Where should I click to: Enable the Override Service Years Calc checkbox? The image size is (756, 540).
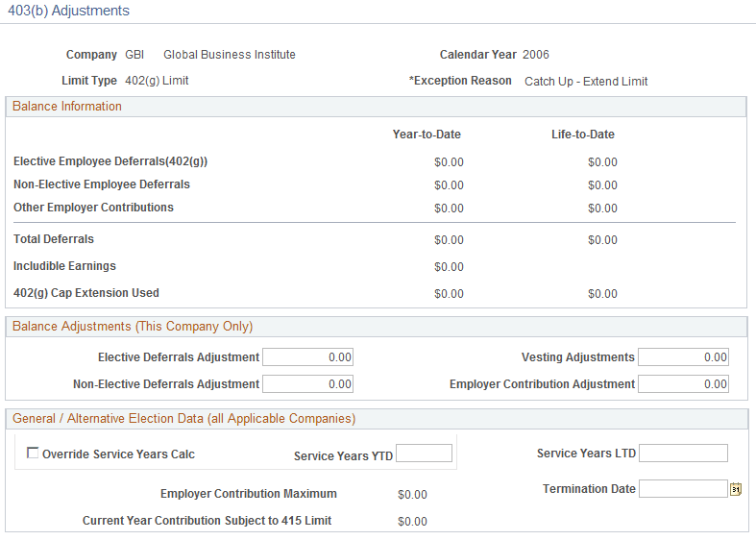tap(34, 454)
